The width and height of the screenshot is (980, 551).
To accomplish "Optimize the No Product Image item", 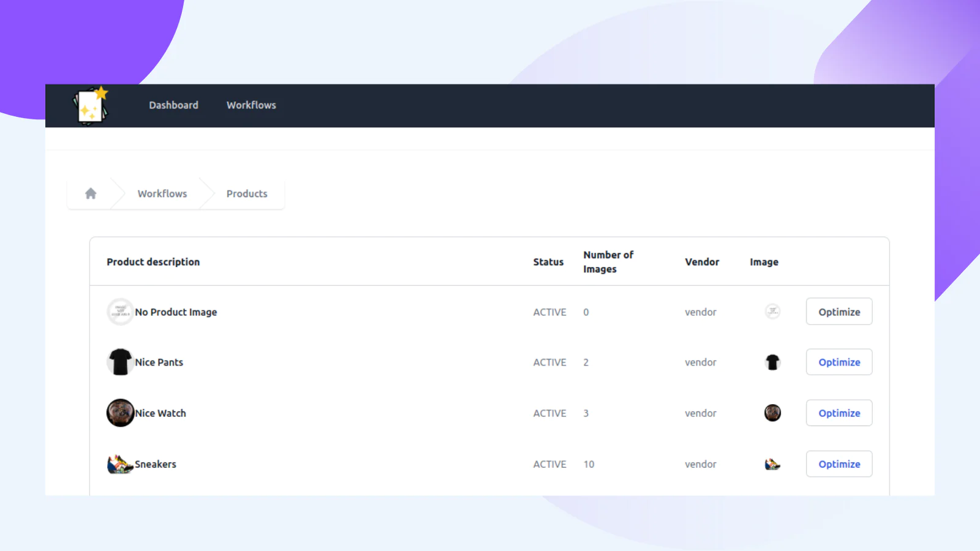I will pyautogui.click(x=839, y=312).
